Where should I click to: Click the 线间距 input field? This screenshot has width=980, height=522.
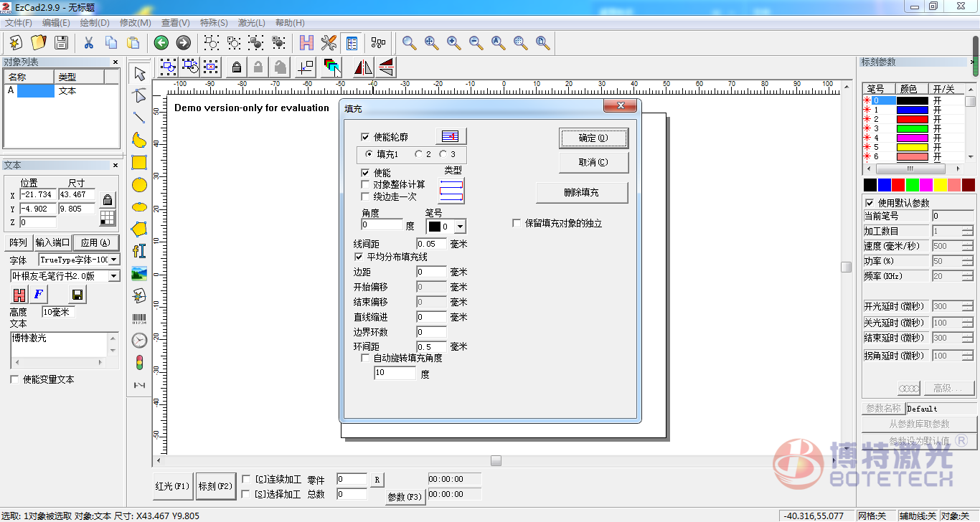(431, 245)
